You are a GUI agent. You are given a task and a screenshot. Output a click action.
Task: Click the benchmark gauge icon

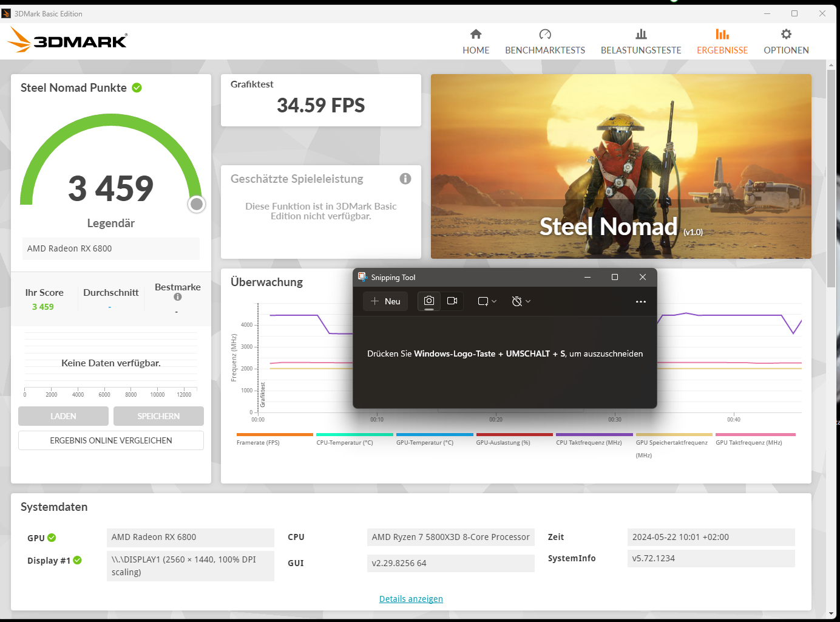545,34
